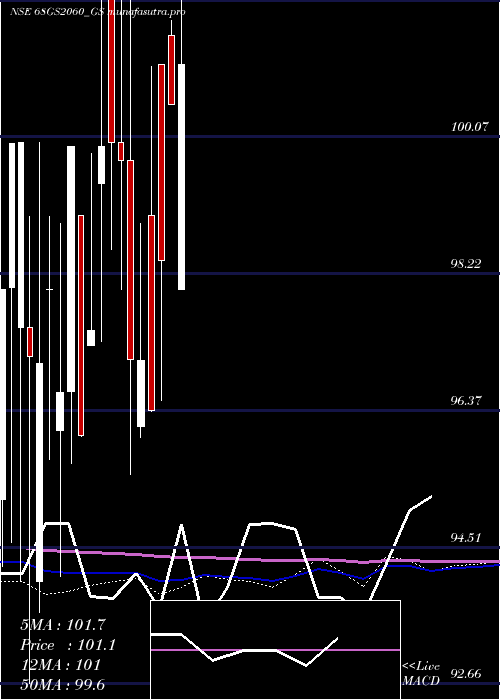Screen dimensions: 500x700
Task: Select the Price : 101.1 reading
Action: (68, 645)
